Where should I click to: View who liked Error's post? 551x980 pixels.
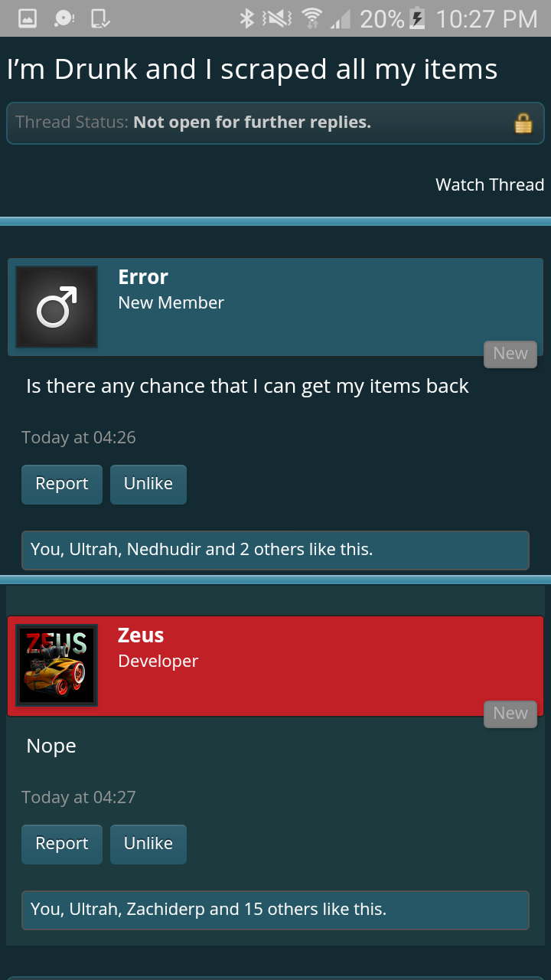275,550
